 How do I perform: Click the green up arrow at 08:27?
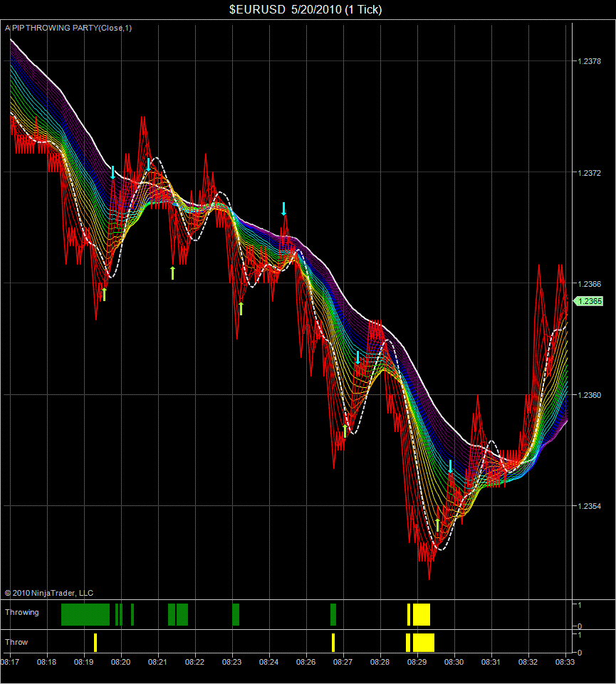click(345, 431)
